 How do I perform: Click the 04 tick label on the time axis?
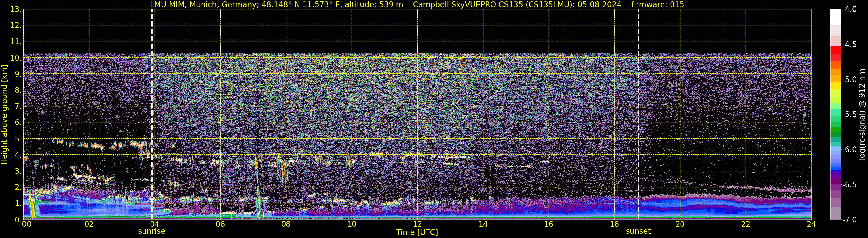154,224
